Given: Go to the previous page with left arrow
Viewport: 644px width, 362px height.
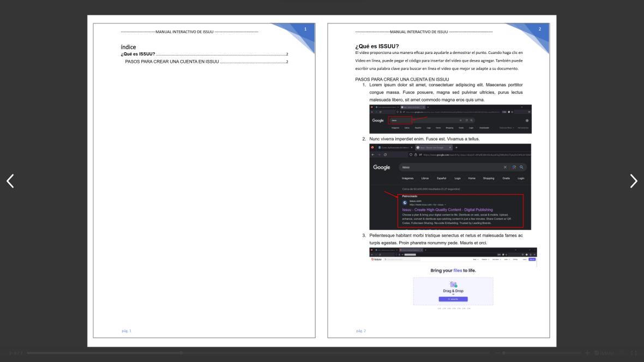Looking at the screenshot, I should tap(10, 181).
